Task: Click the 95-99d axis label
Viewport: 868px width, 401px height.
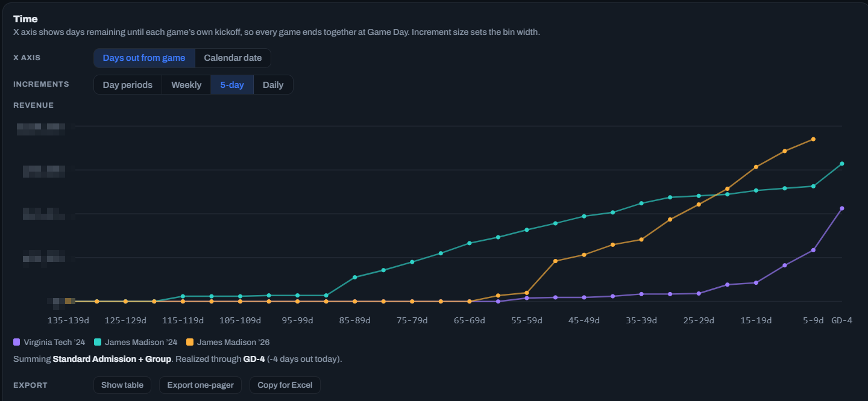Action: (297, 320)
